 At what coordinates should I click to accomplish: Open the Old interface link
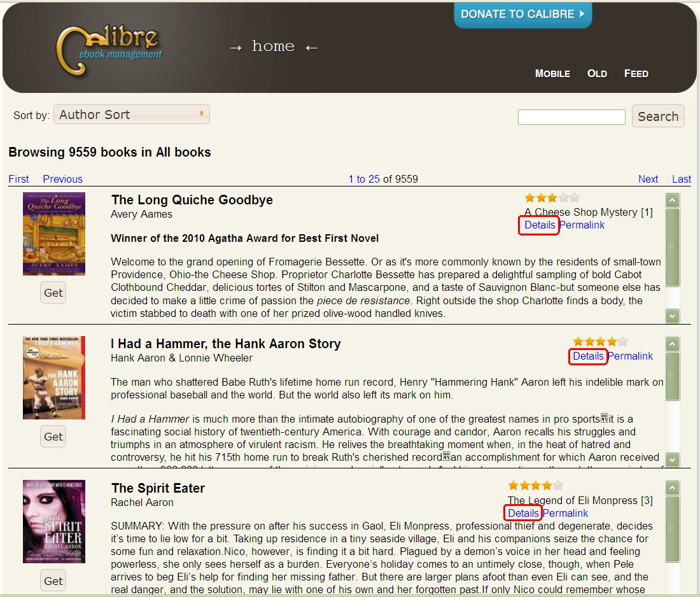[597, 74]
